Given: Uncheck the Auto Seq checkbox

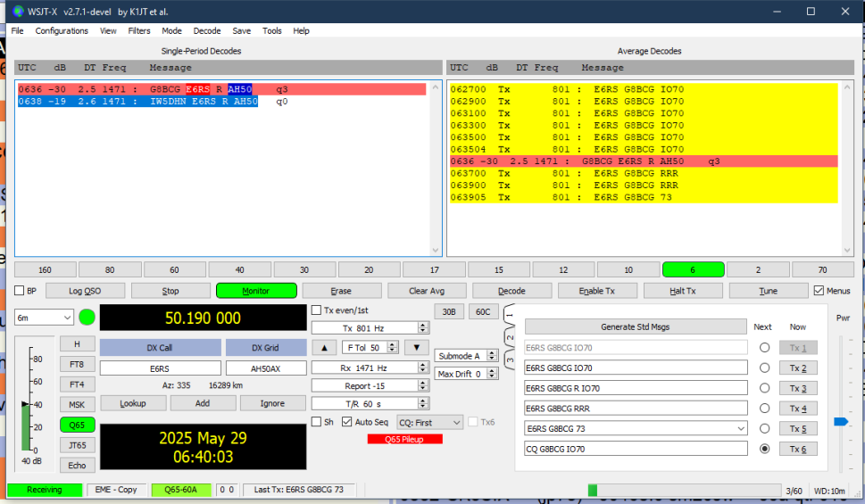Looking at the screenshot, I should click(347, 422).
